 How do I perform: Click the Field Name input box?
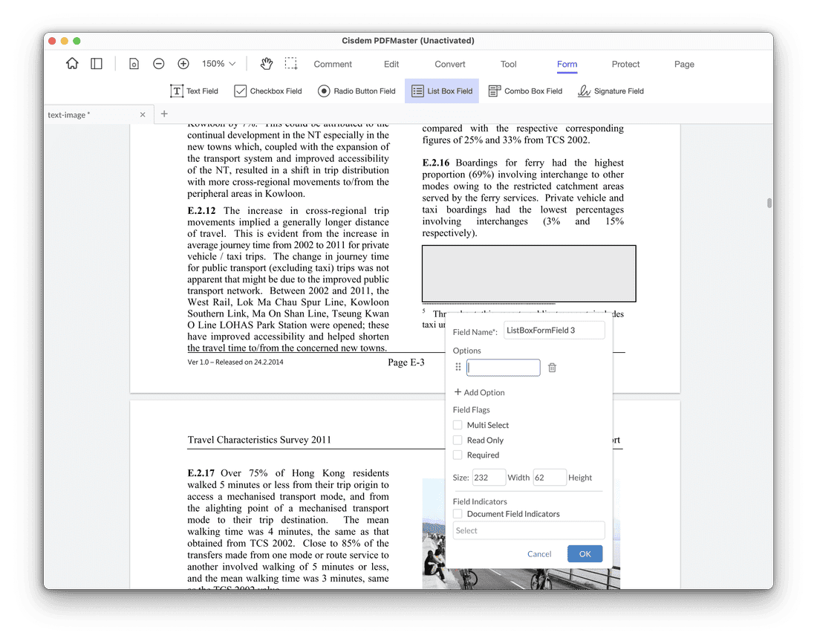[x=554, y=331]
